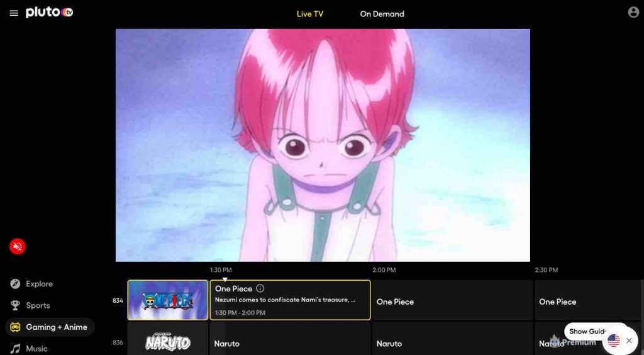Screen dimensions: 644x355
Task: Click the 1:30 PM - 2:00 PM time range
Action: click(240, 313)
